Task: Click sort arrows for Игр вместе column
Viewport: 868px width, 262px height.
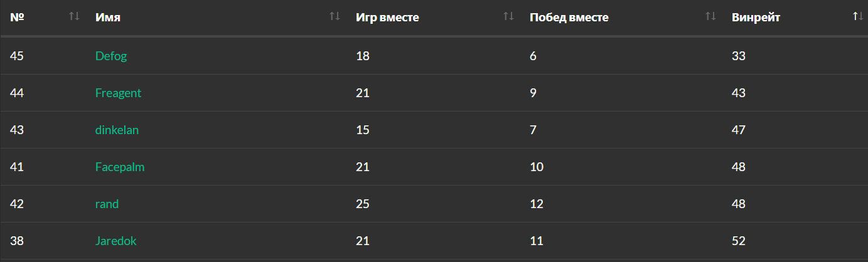Action: coord(508,17)
